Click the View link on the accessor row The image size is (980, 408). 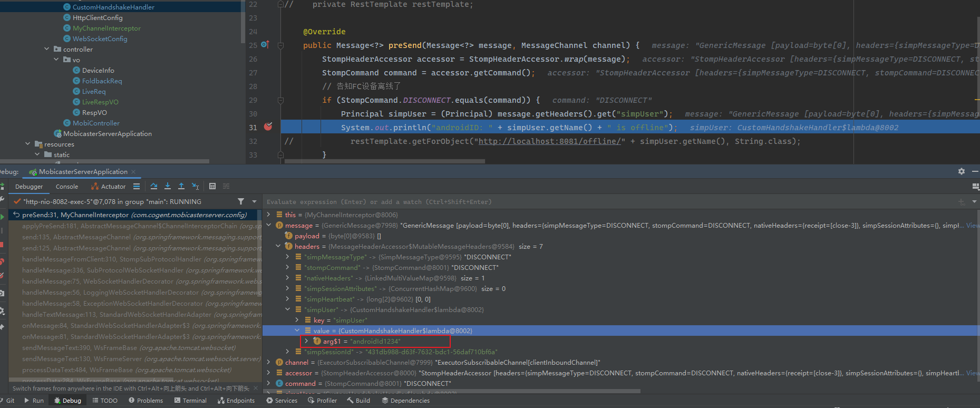pos(973,373)
